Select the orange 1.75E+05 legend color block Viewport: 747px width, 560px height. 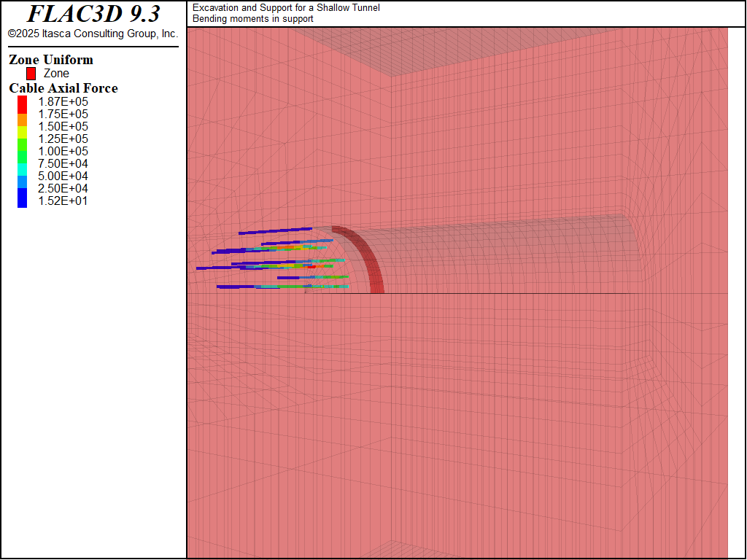point(22,118)
